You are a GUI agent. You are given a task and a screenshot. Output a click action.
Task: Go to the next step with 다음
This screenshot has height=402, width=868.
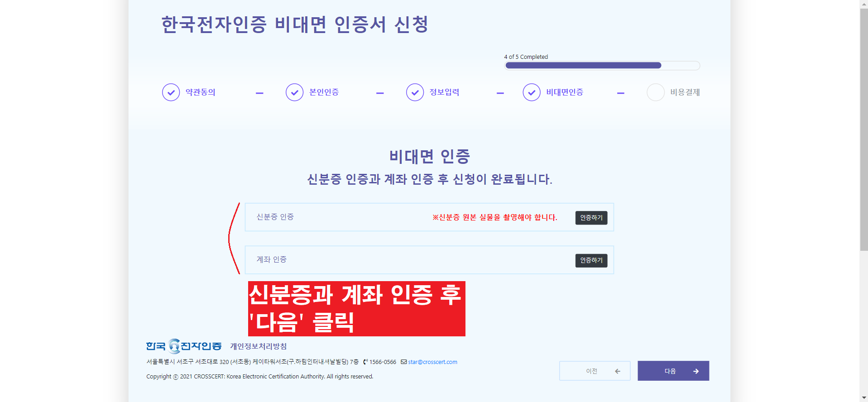click(673, 371)
